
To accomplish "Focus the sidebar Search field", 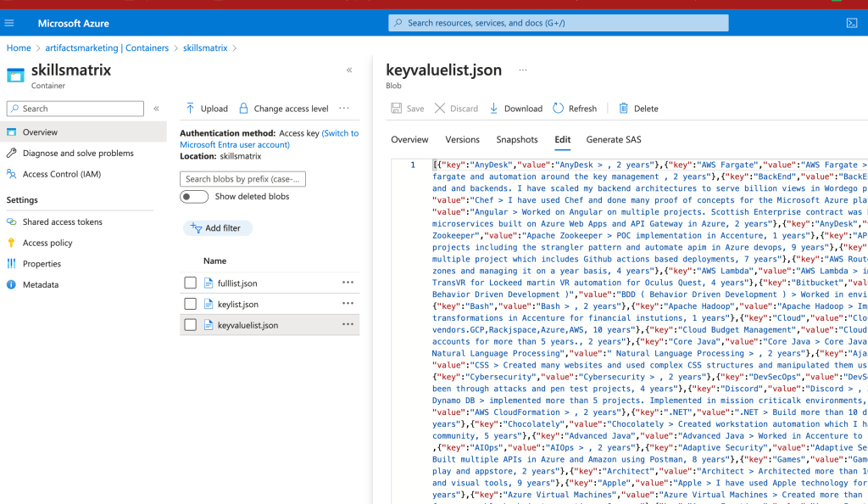I will 75,109.
